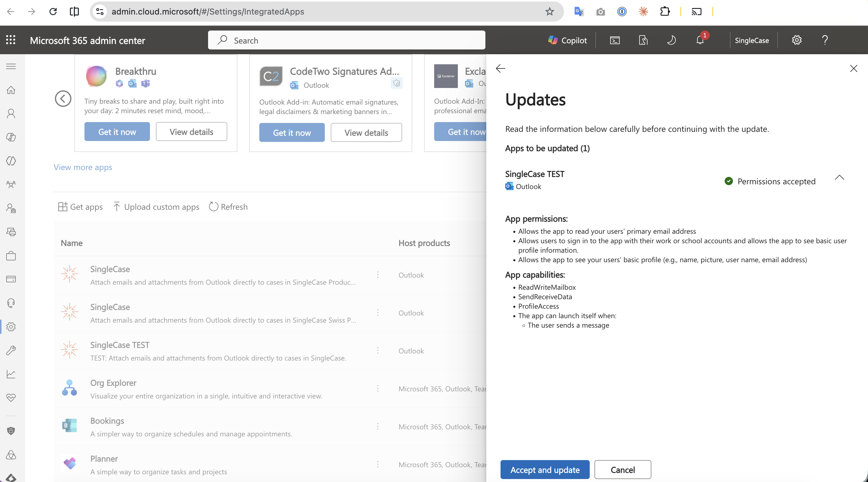Viewport: 868px width, 482px height.
Task: Get Breakthru app now
Action: click(x=117, y=132)
